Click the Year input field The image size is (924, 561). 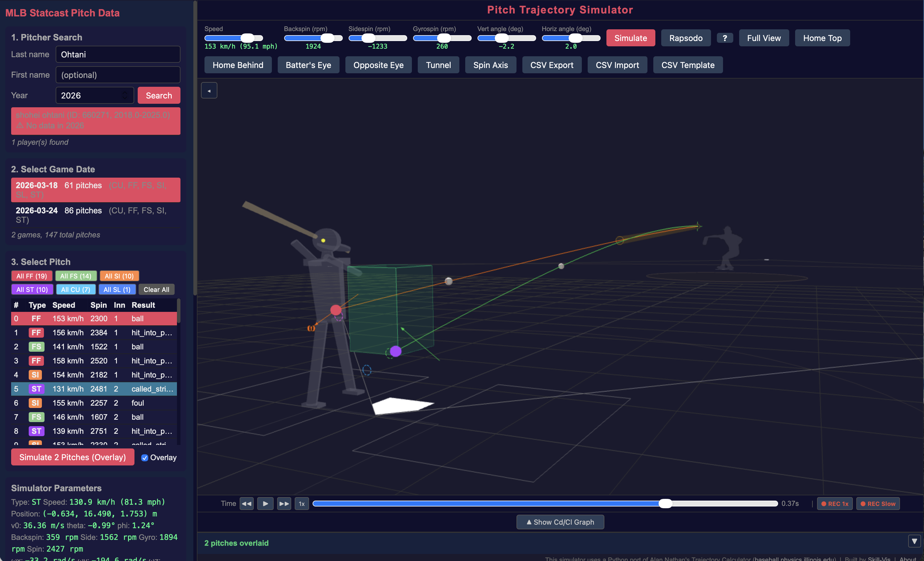tap(95, 95)
